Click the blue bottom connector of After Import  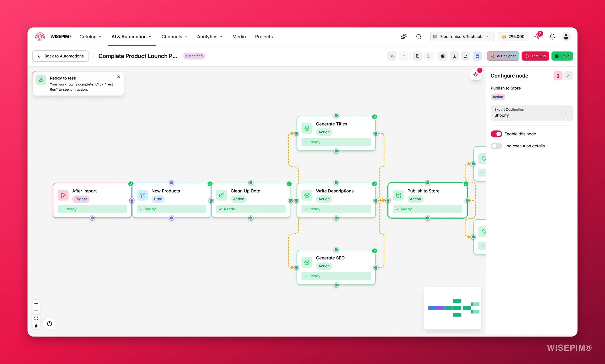click(92, 218)
